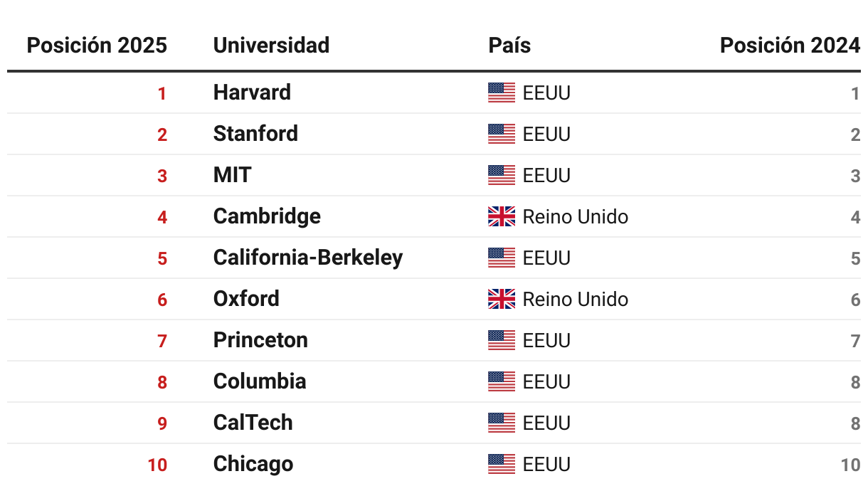Click the US flag in Princeton row
Screen dimensions: 868x491
tap(501, 341)
